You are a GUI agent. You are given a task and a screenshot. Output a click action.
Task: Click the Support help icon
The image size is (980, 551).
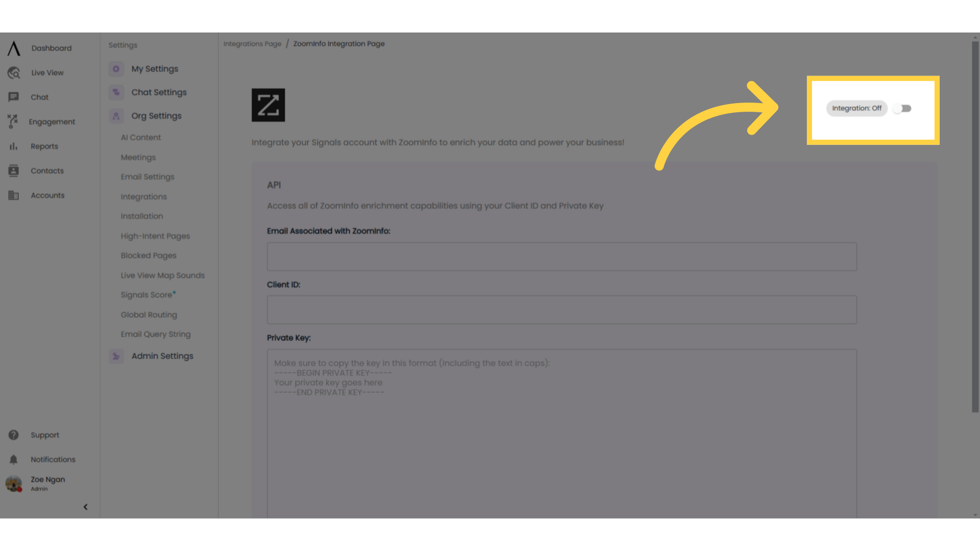coord(13,435)
